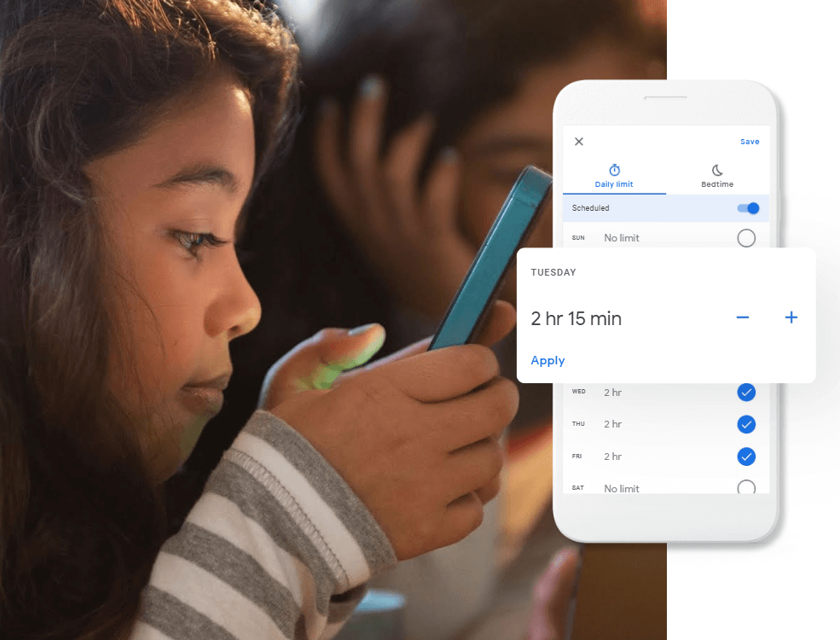Uncheck the Friday limit checkbox
Viewport: 840px width, 640px height.
pos(746,457)
